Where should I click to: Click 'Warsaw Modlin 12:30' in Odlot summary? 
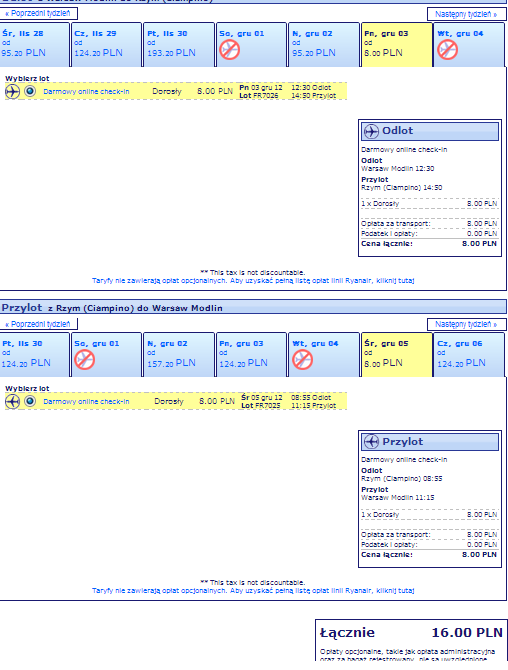click(x=398, y=169)
